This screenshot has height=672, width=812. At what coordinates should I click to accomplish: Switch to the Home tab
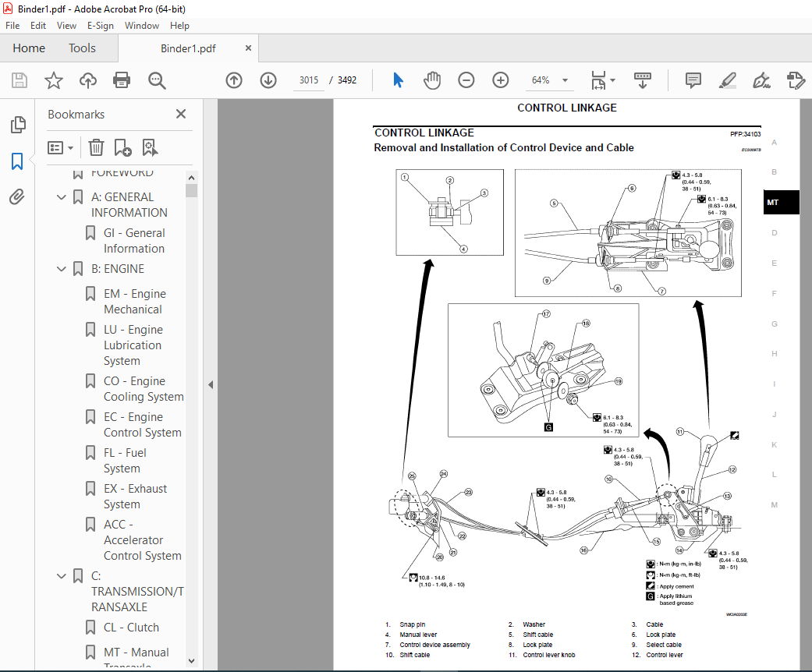tap(29, 48)
